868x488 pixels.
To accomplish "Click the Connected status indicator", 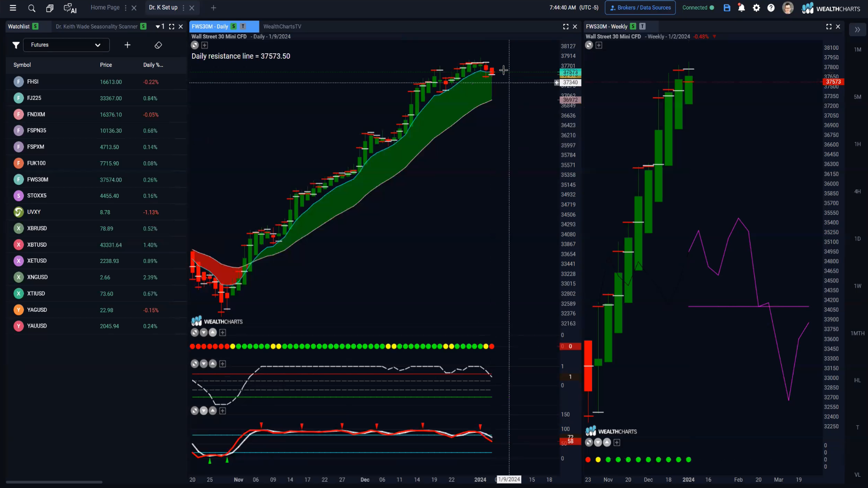I will coord(698,8).
